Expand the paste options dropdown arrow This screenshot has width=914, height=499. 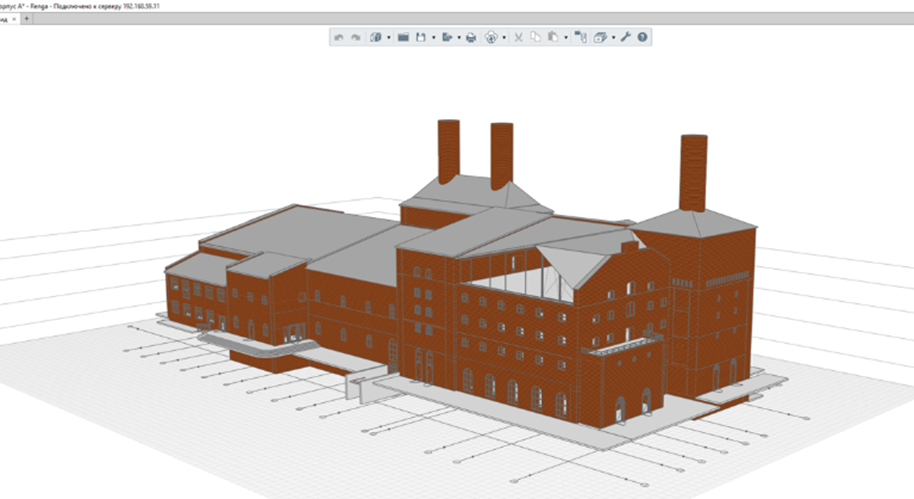[x=566, y=38]
